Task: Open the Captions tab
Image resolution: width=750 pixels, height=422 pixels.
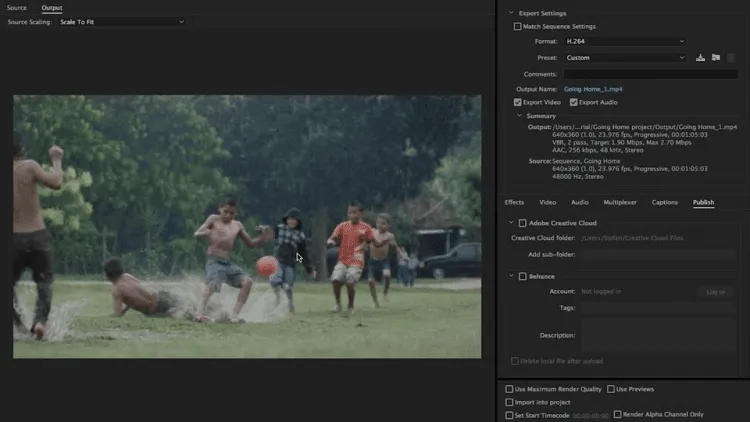Action: pyautogui.click(x=664, y=202)
